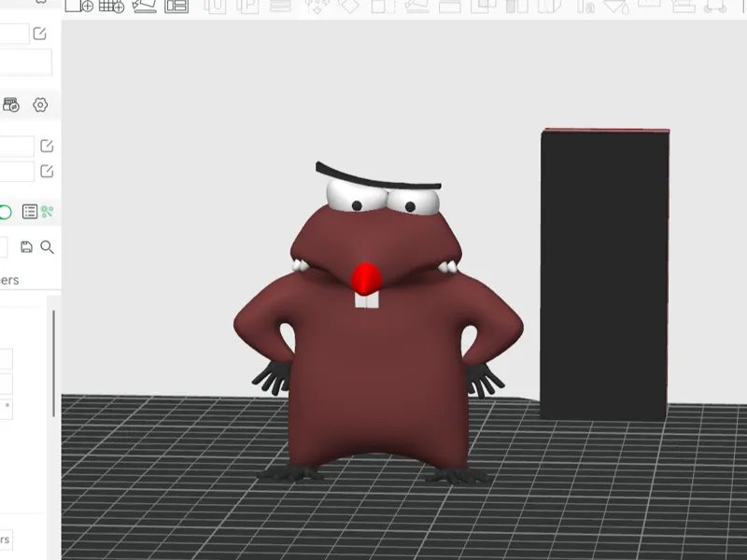Open the first filament dropdown
Viewport: 747px width, 560px height.
[x=17, y=146]
